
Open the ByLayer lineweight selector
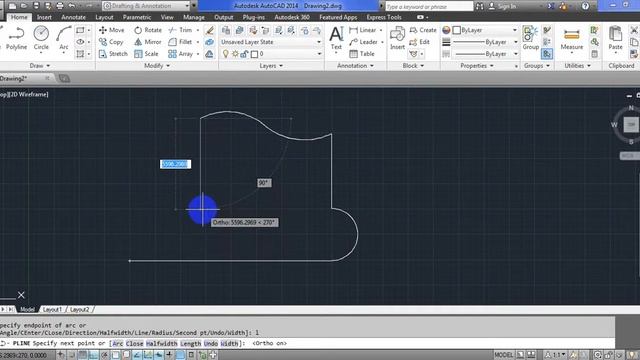[x=485, y=42]
